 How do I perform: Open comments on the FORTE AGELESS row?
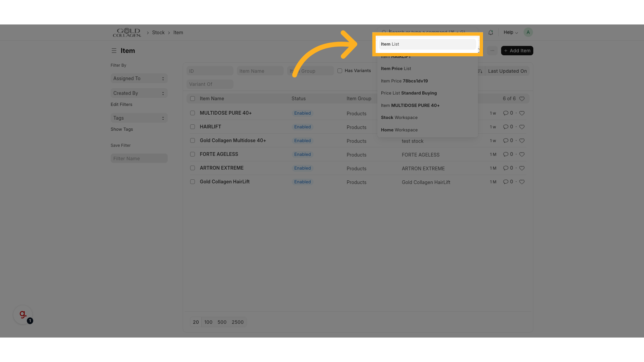[x=508, y=155]
